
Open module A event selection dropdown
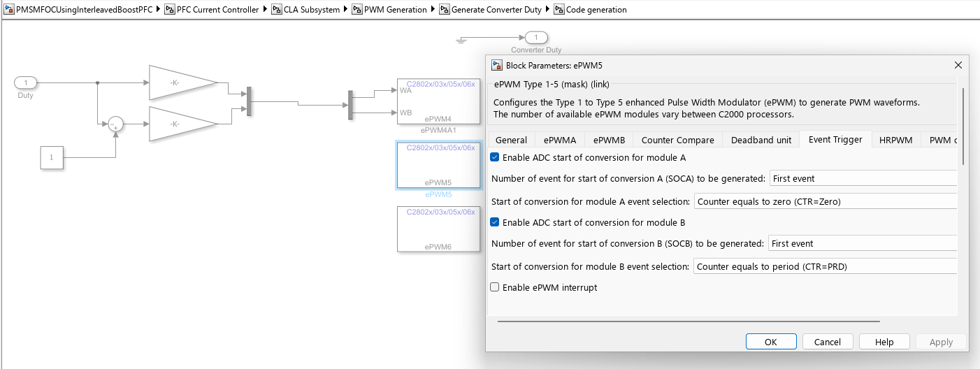pyautogui.click(x=825, y=201)
